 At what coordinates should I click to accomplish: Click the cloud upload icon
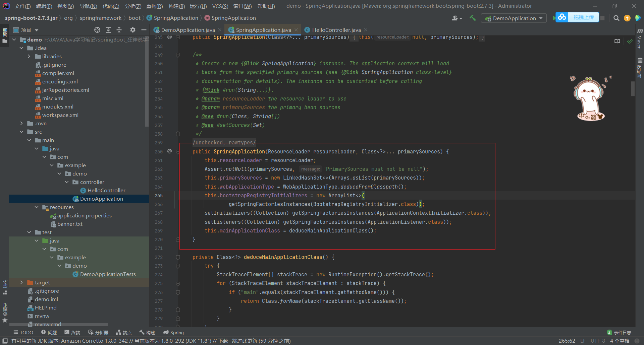pos(562,17)
